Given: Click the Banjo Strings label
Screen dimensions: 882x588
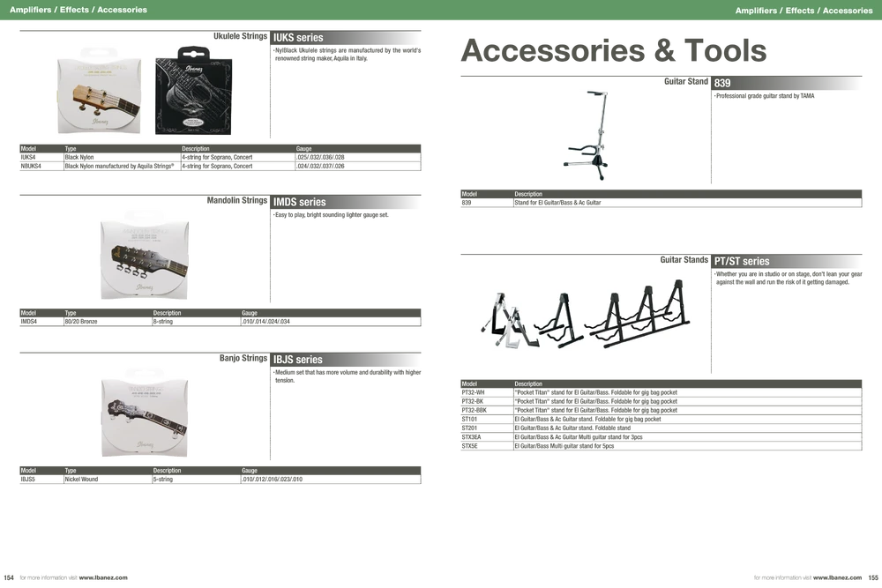Looking at the screenshot, I should pos(243,358).
